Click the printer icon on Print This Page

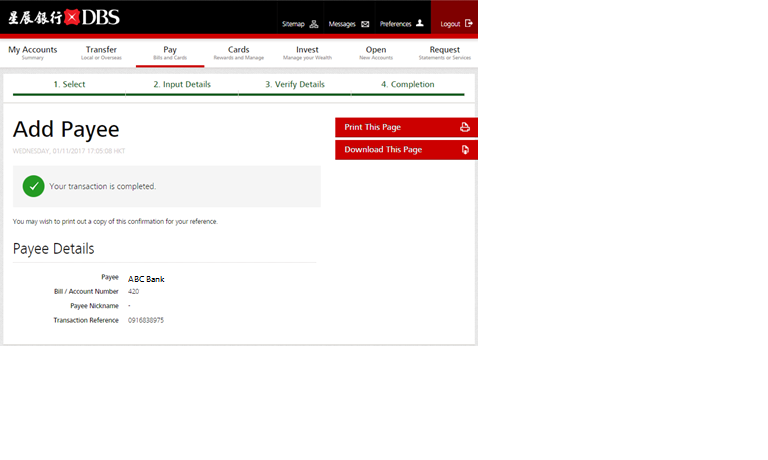click(464, 128)
